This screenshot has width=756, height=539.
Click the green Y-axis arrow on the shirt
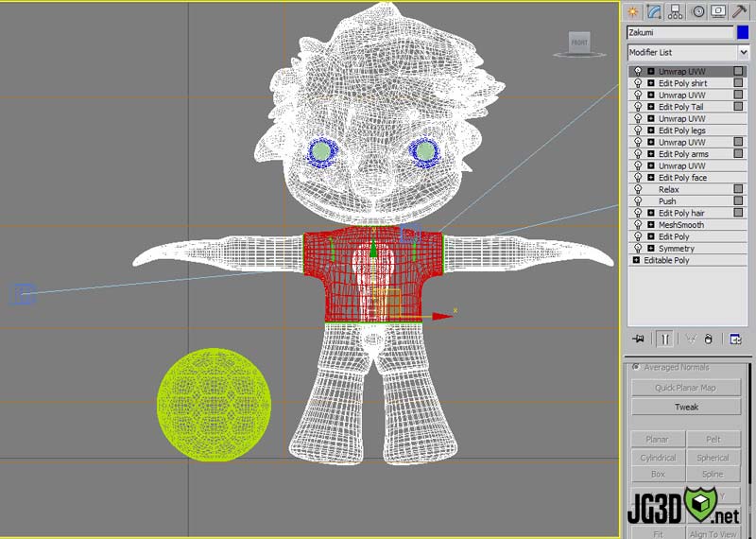(x=372, y=251)
